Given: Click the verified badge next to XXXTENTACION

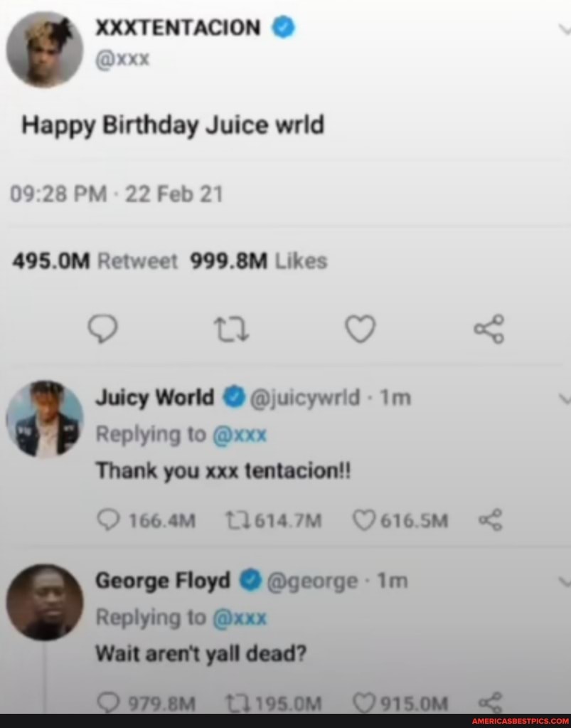Looking at the screenshot, I should point(282,26).
